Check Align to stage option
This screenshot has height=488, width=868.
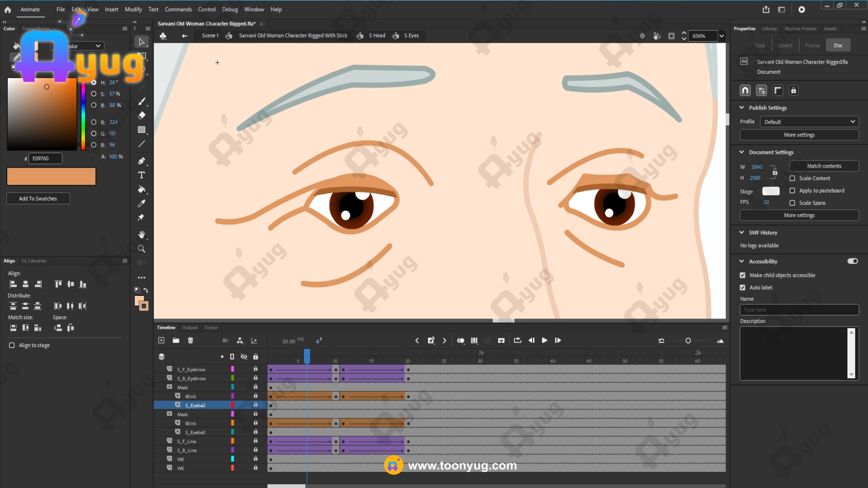pyautogui.click(x=12, y=345)
